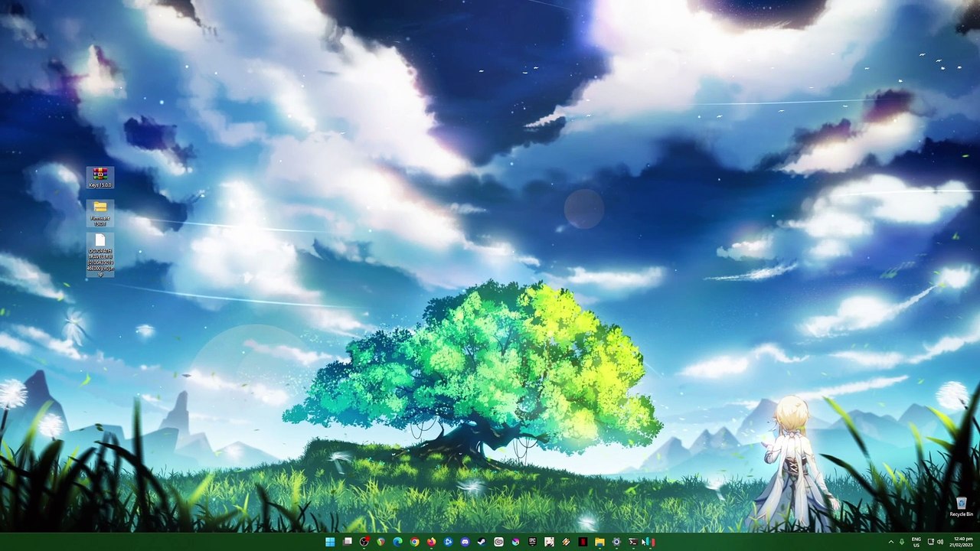Launch Epic Games from the taskbar
The width and height of the screenshot is (980, 551).
[532, 542]
